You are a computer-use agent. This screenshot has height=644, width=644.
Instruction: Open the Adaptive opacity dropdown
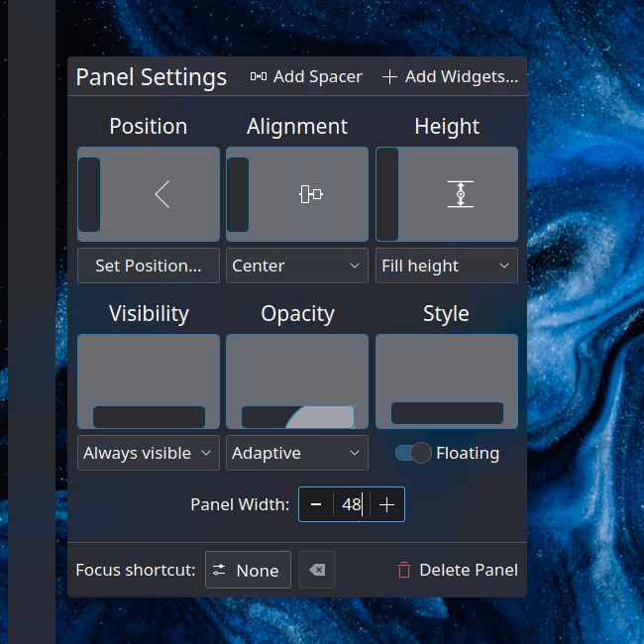[297, 453]
